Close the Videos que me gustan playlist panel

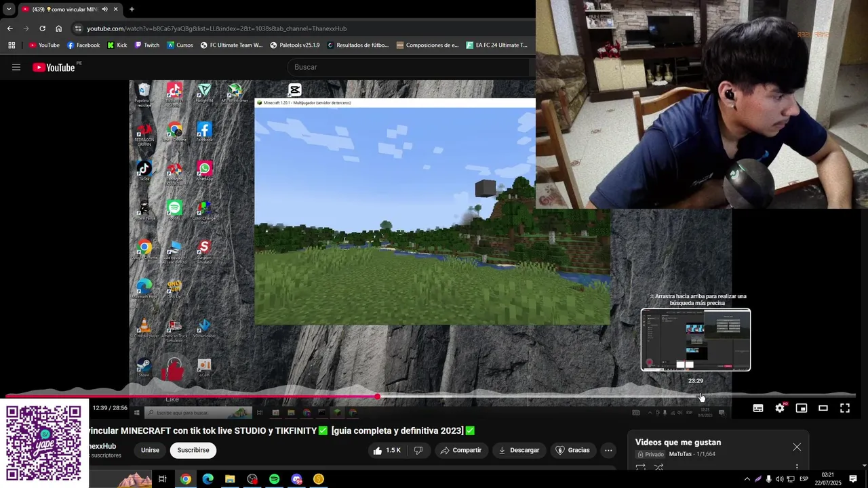797,447
